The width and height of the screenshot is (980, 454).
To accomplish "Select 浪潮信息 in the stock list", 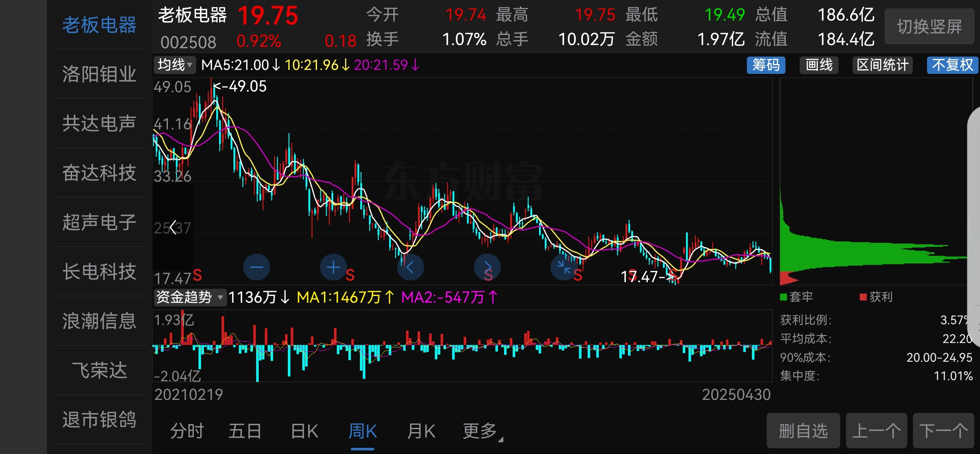I will click(99, 321).
